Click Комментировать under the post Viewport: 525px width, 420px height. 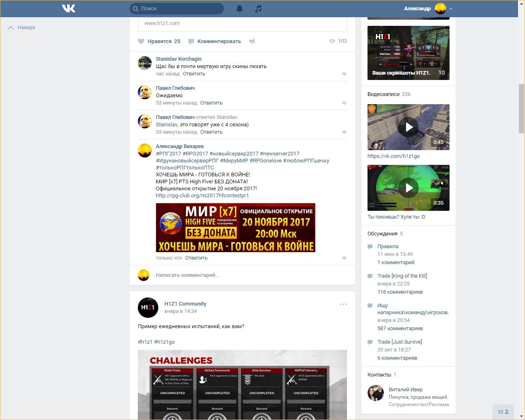215,41
